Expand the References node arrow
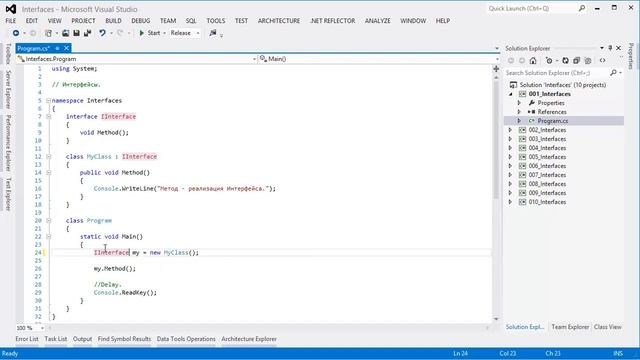 (x=519, y=112)
